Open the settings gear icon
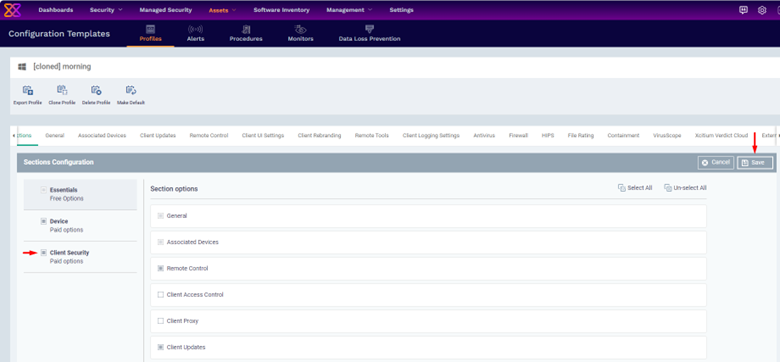Viewport: 780px width, 362px height. pos(762,10)
